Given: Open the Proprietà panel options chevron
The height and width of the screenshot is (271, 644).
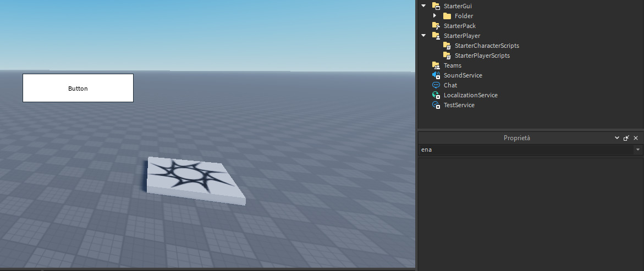Looking at the screenshot, I should pyautogui.click(x=617, y=138).
